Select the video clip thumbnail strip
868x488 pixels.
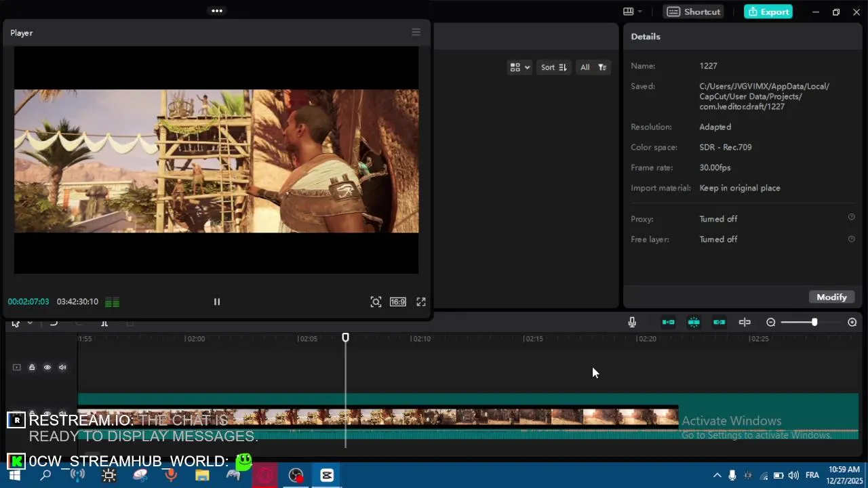click(x=378, y=417)
